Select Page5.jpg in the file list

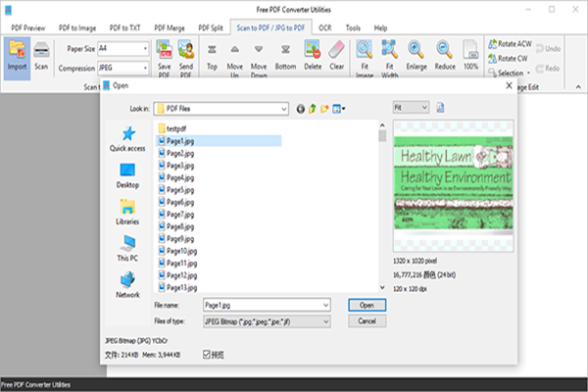point(180,189)
